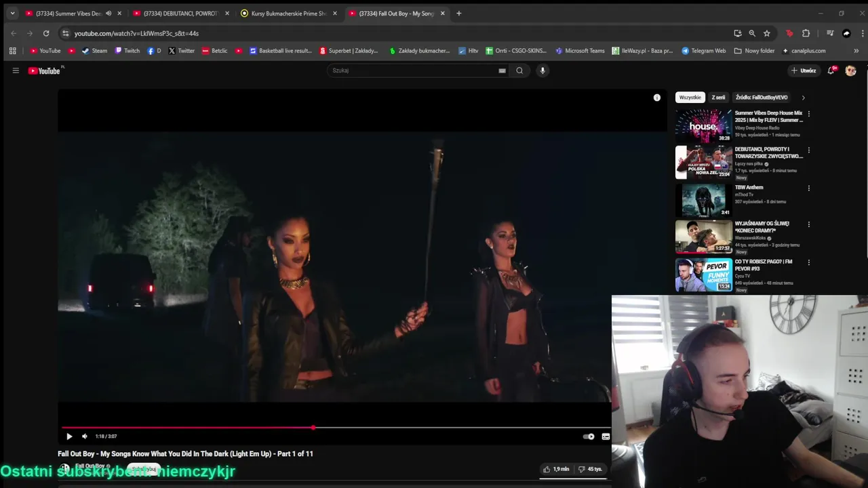Open options for TBW Anthem video
This screenshot has height=488, width=868.
(808, 188)
